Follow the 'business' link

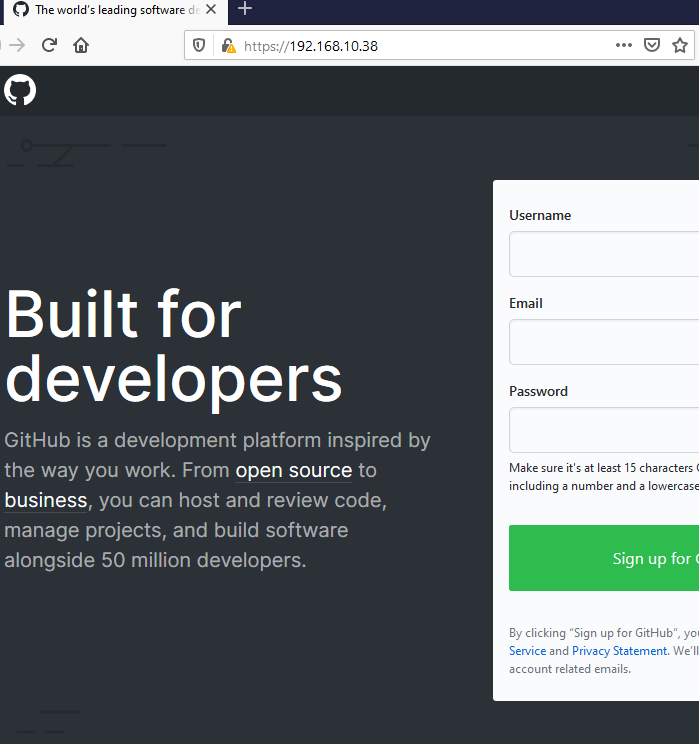point(46,500)
